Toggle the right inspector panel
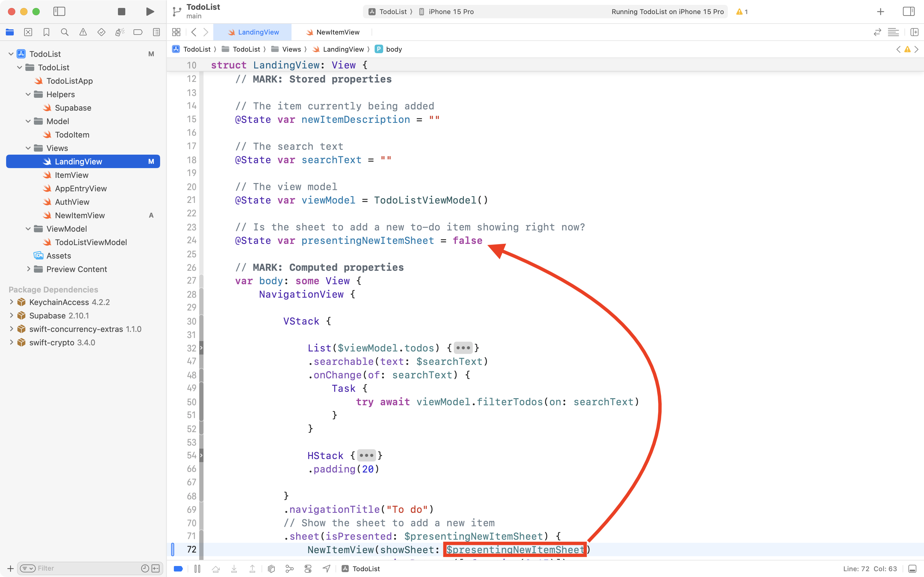The width and height of the screenshot is (924, 577). pos(908,11)
